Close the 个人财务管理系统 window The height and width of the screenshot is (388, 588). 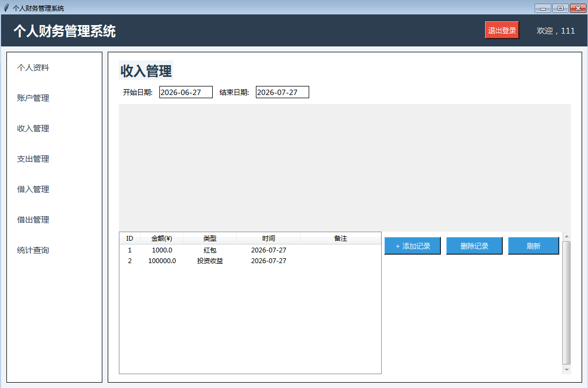[578, 8]
